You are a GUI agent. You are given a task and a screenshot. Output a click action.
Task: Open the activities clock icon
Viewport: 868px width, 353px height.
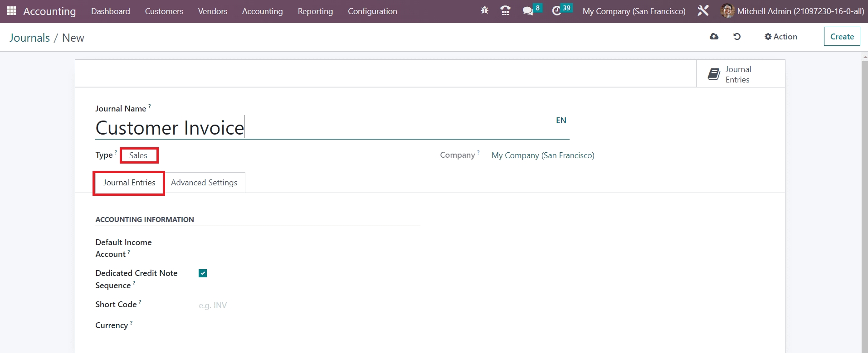(x=557, y=11)
